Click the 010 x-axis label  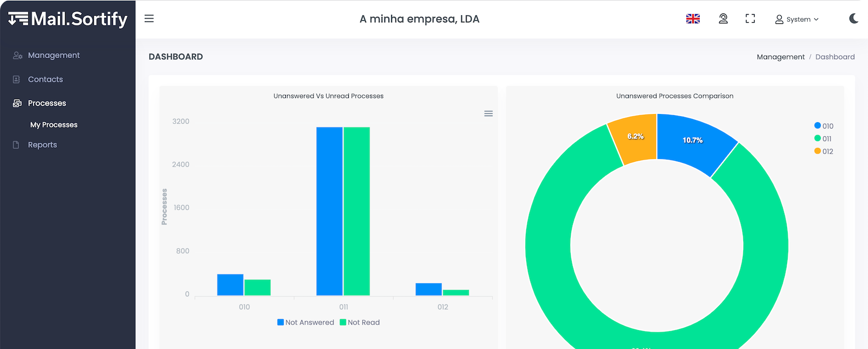(x=244, y=307)
